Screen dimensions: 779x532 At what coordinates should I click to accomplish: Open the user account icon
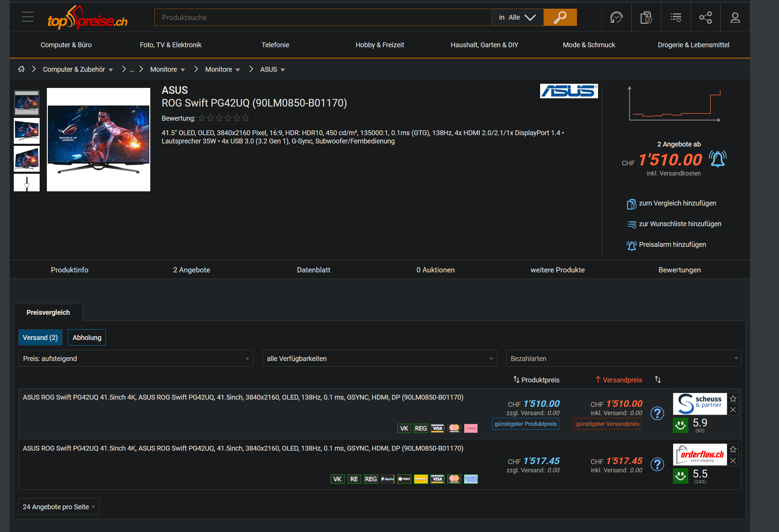point(735,17)
